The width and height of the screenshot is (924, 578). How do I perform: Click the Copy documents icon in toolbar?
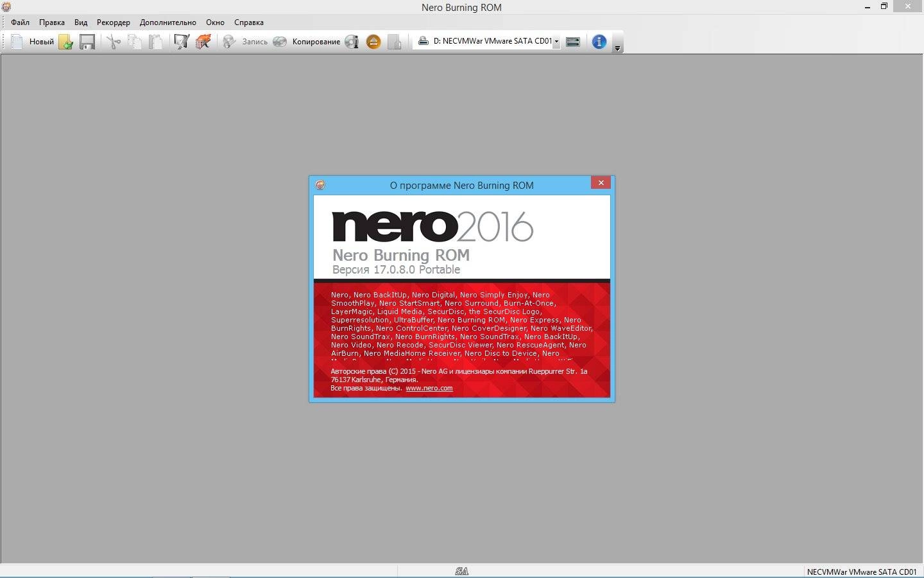click(135, 42)
